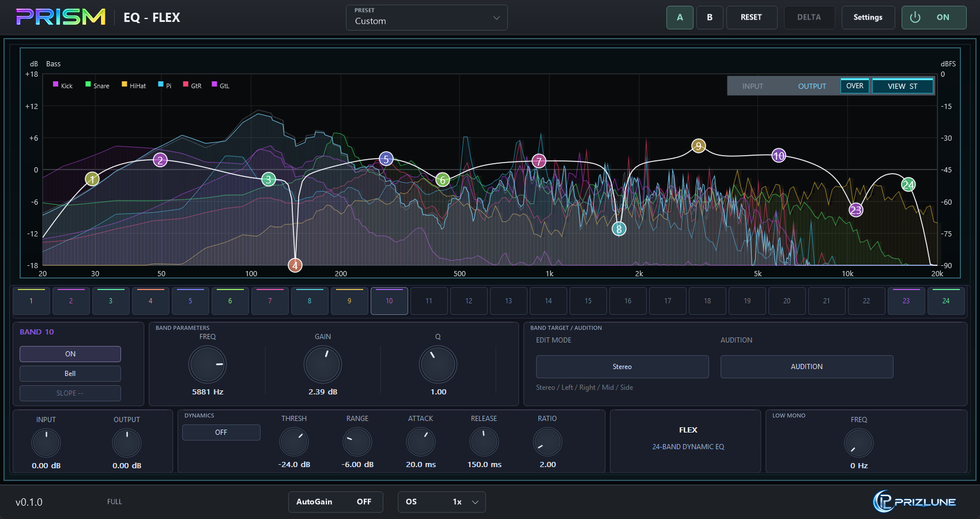980x519 pixels.
Task: Click the RESET button
Action: pyautogui.click(x=752, y=17)
